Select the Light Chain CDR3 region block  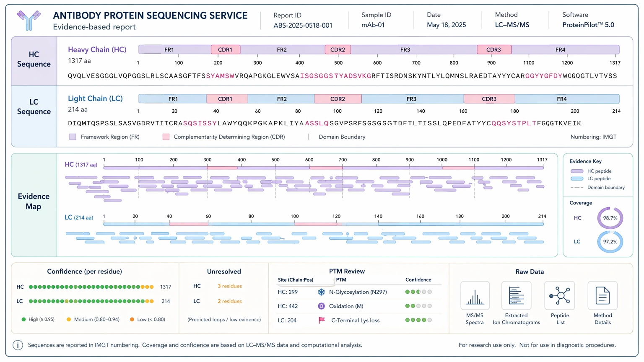[489, 99]
